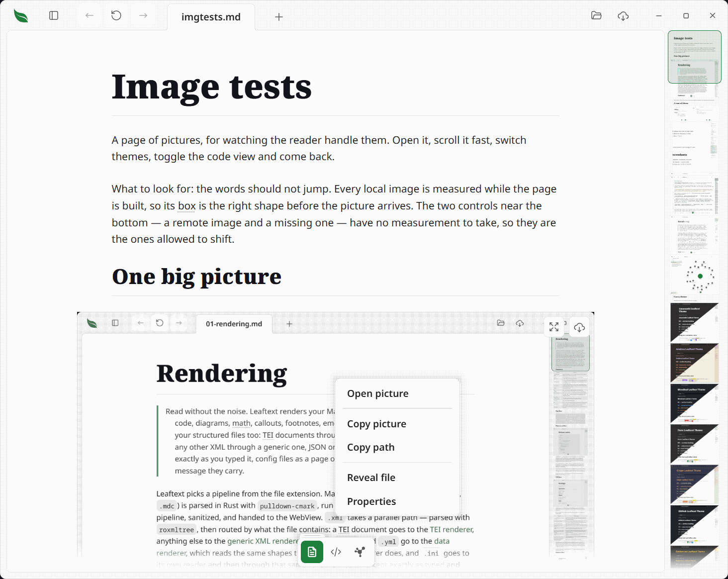Jump to the Arabica Leaftext Theme minimap thumbnail
Image resolution: width=728 pixels, height=579 pixels.
coord(694,363)
